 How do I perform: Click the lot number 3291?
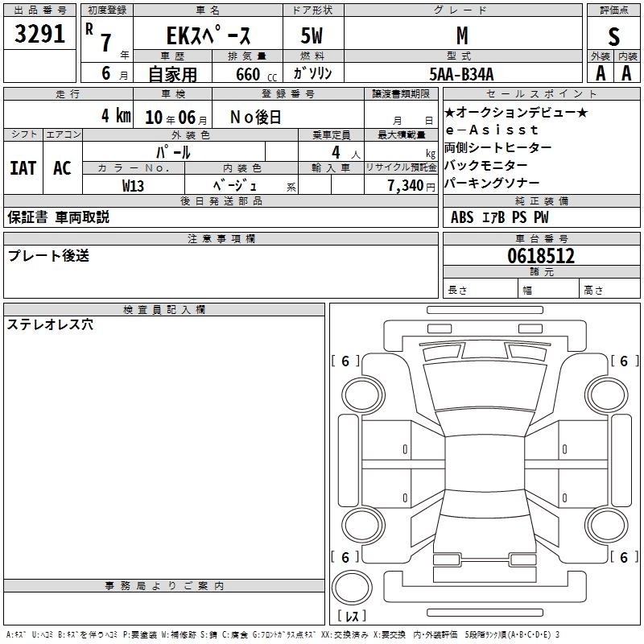[41, 36]
